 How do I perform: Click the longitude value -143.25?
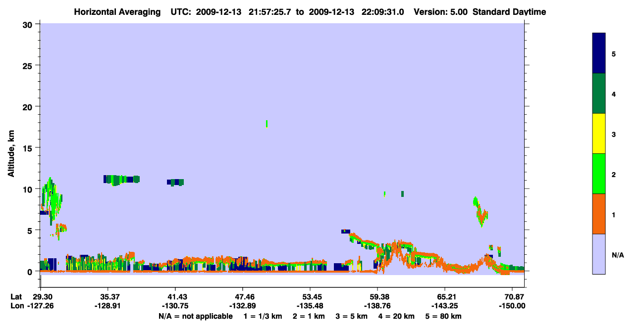click(x=445, y=306)
